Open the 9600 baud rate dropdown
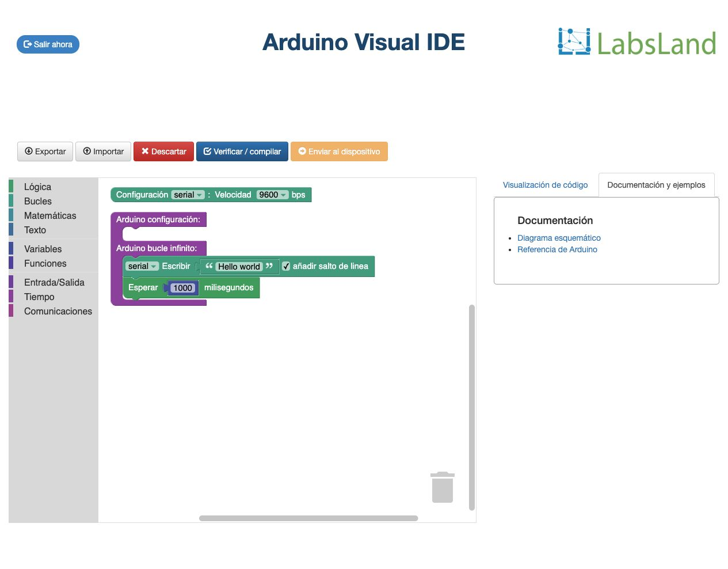 click(273, 195)
